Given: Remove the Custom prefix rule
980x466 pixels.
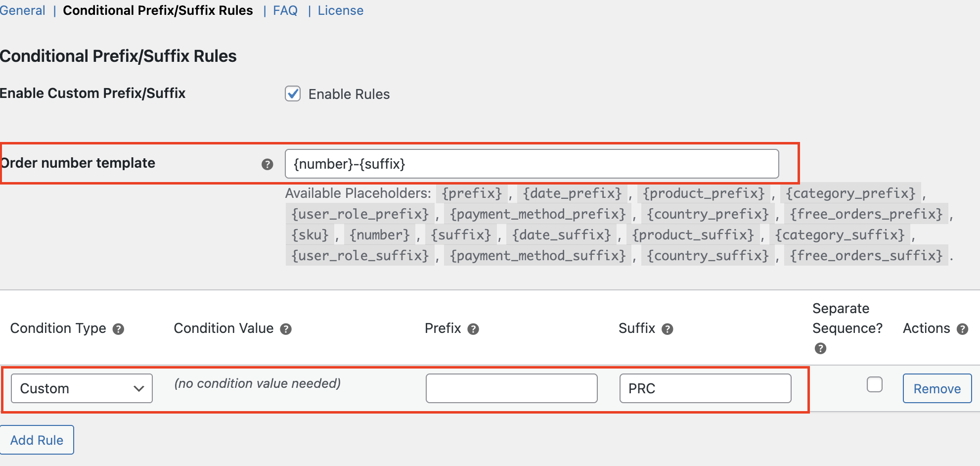Looking at the screenshot, I should (936, 388).
